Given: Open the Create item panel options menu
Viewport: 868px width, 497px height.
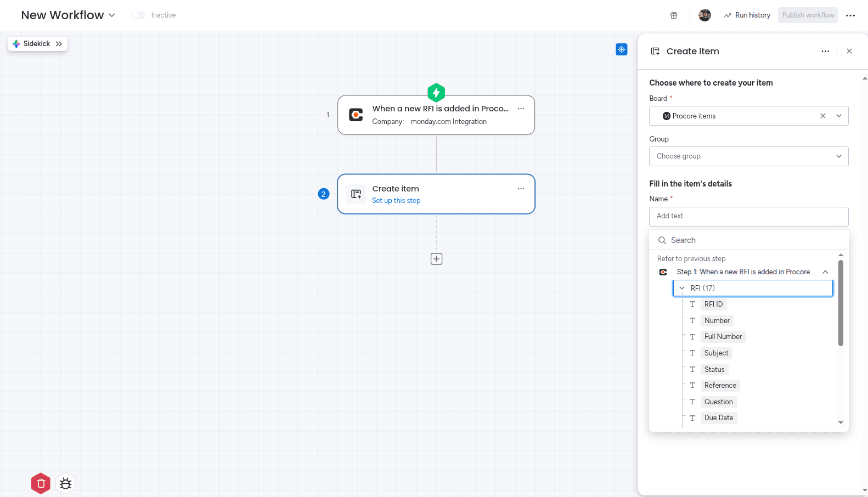Looking at the screenshot, I should tap(825, 51).
